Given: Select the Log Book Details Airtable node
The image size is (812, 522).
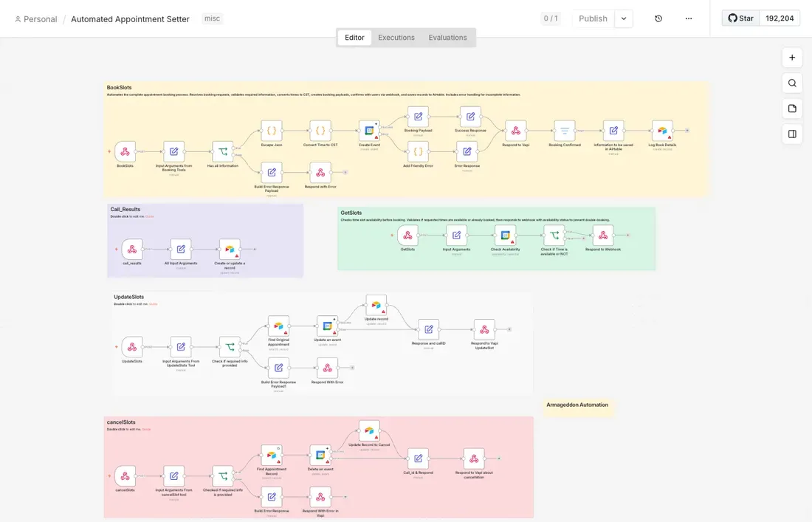Looking at the screenshot, I should [x=662, y=131].
